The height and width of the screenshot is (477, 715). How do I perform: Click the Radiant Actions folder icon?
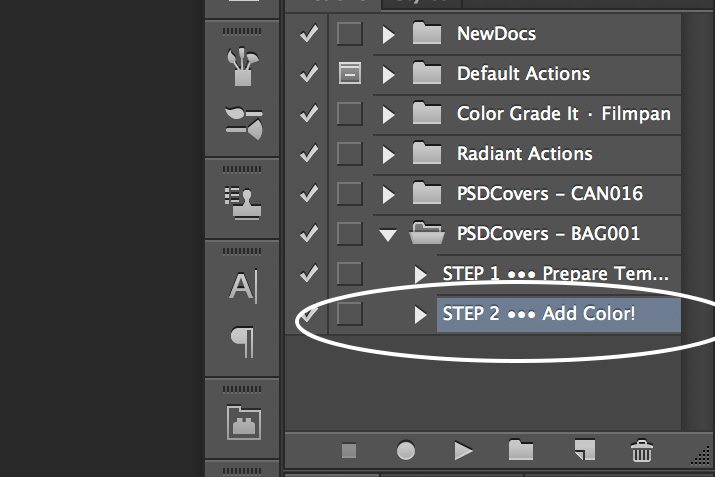click(x=427, y=154)
